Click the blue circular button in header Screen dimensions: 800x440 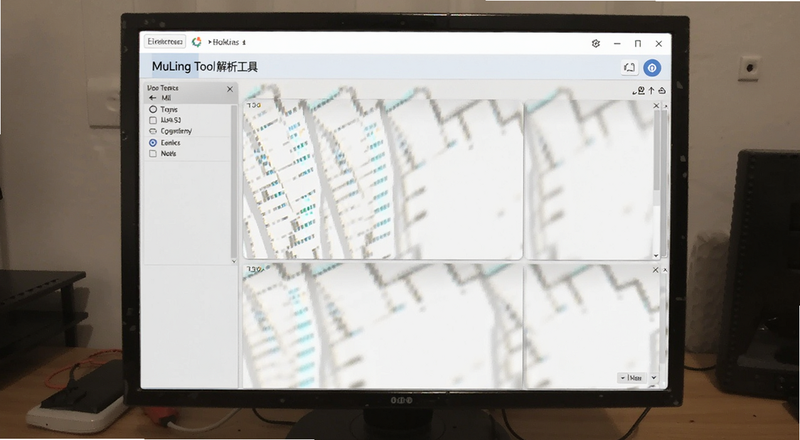(652, 68)
